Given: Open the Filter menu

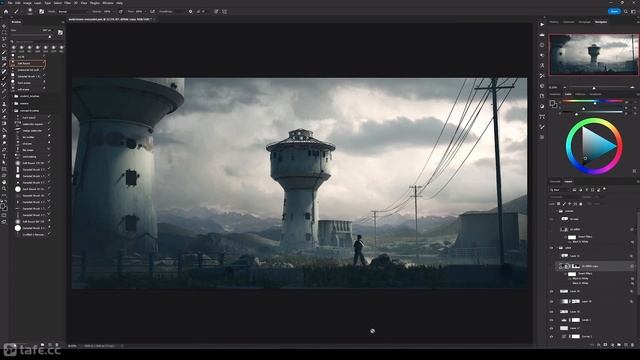Looking at the screenshot, I should coord(67,3).
